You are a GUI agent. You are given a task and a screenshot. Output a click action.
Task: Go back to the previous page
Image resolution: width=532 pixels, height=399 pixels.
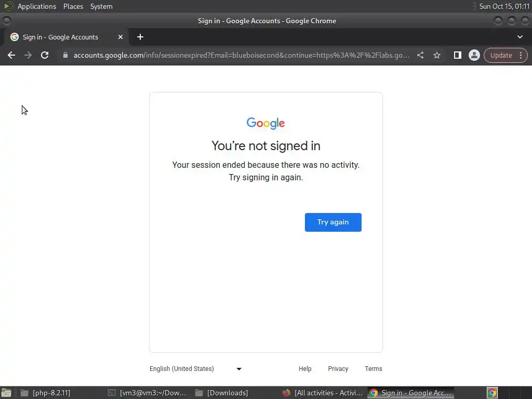click(x=11, y=55)
